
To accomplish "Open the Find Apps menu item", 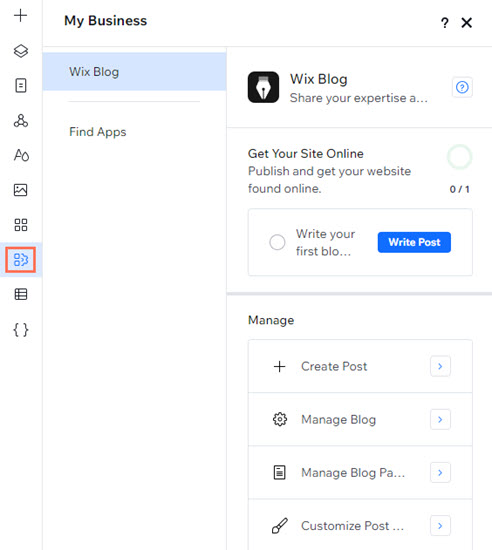I will [x=97, y=132].
